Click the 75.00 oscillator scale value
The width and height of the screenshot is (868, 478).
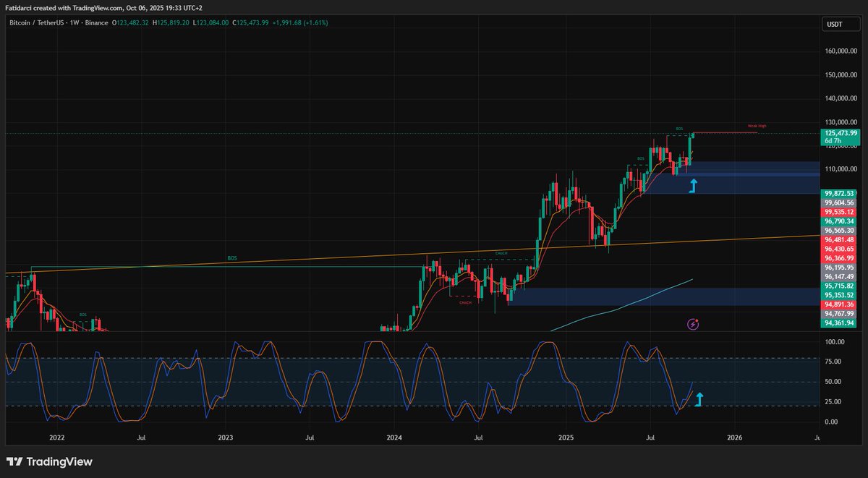pyautogui.click(x=834, y=361)
